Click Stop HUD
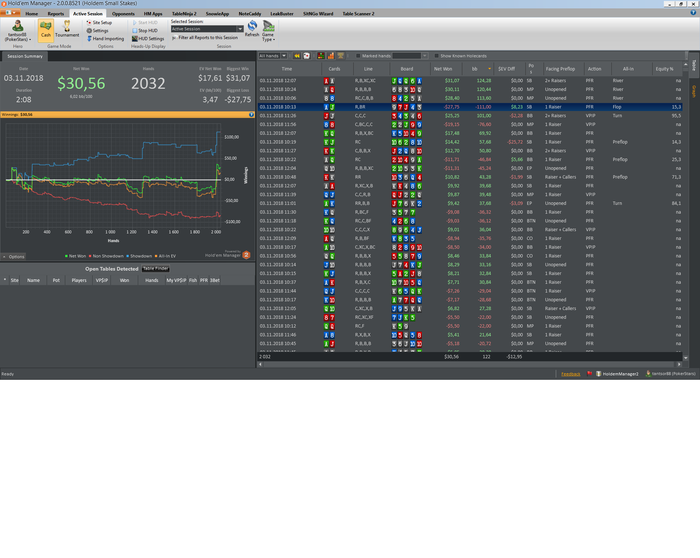The width and height of the screenshot is (700, 558). [145, 31]
